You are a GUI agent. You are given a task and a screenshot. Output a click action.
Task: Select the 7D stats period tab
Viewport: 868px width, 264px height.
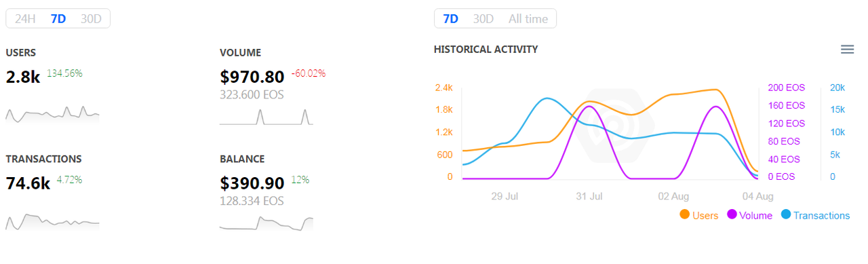point(58,19)
